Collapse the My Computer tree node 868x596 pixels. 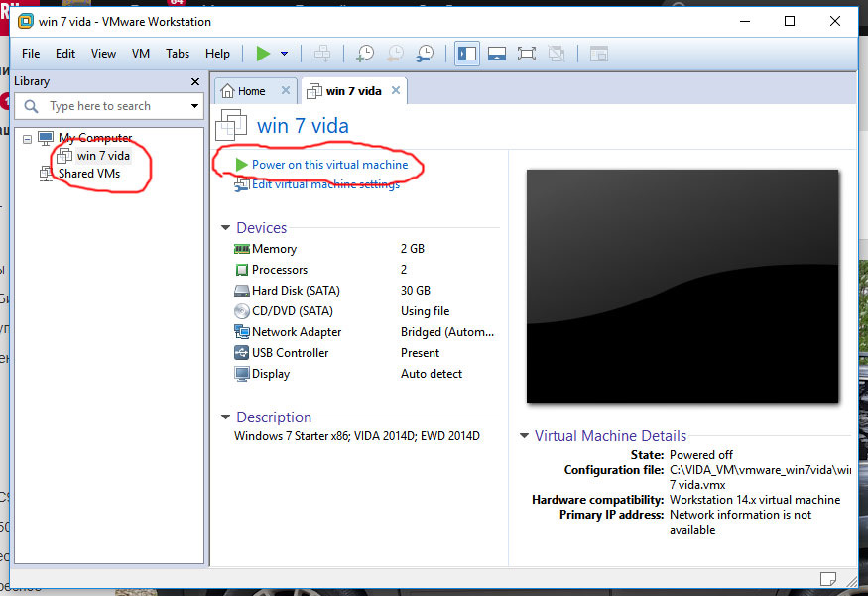click(x=27, y=139)
